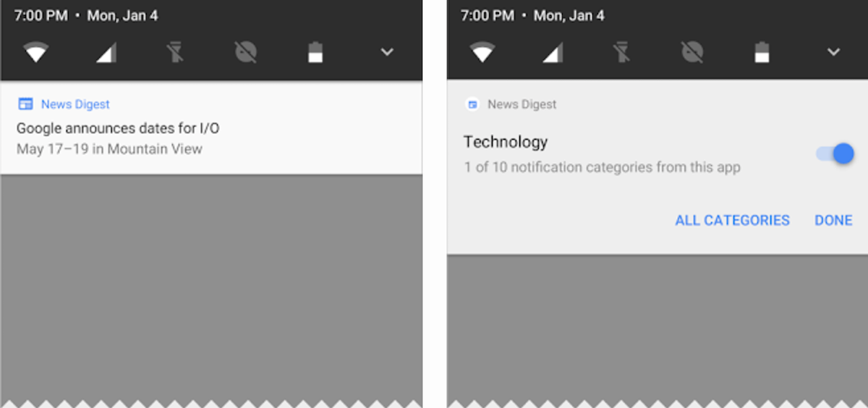868x408 pixels.
Task: Tap the battery icon in left screen
Action: pos(315,52)
